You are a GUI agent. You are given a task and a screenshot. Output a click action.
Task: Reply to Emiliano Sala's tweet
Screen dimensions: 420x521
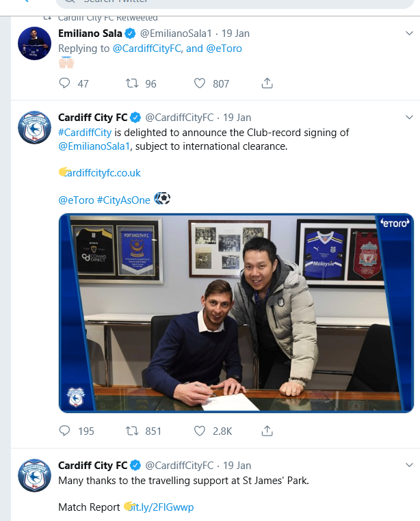[65, 83]
